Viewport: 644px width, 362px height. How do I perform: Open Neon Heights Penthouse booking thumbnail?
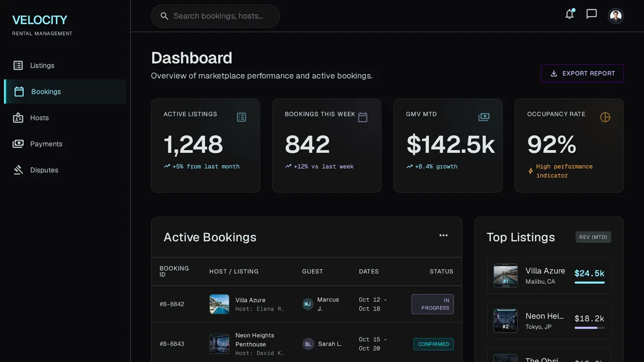219,344
